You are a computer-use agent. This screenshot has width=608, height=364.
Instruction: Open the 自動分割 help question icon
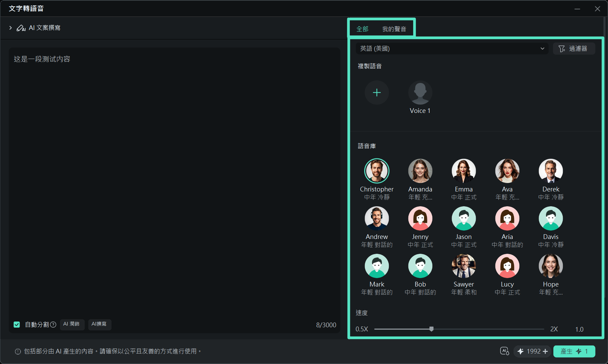(53, 325)
